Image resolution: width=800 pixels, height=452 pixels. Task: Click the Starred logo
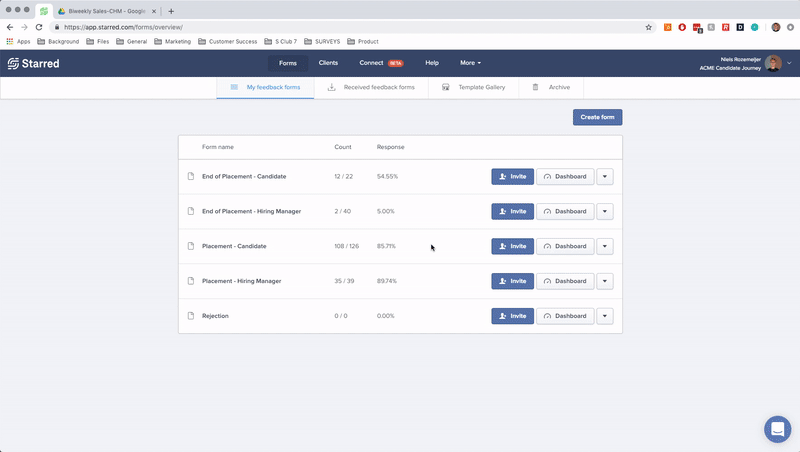tap(34, 63)
